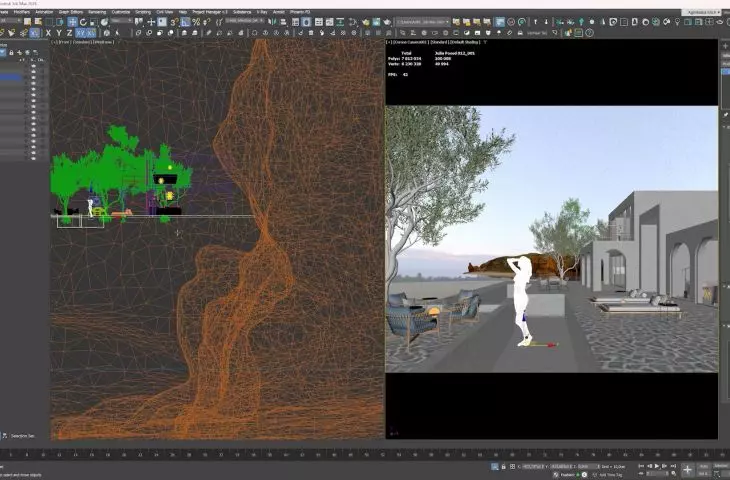Open the Scripting menu
This screenshot has width=730, height=480.
[x=143, y=12]
